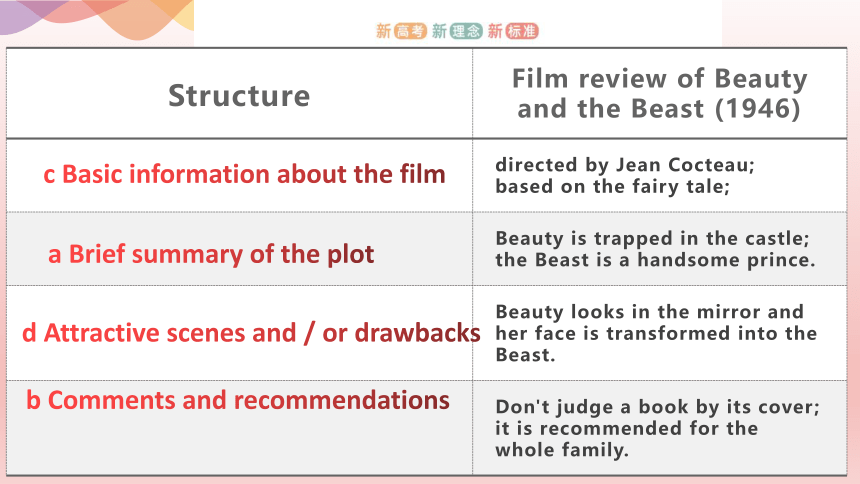Select 'Don't judge a book by its cover' line

(x=658, y=407)
